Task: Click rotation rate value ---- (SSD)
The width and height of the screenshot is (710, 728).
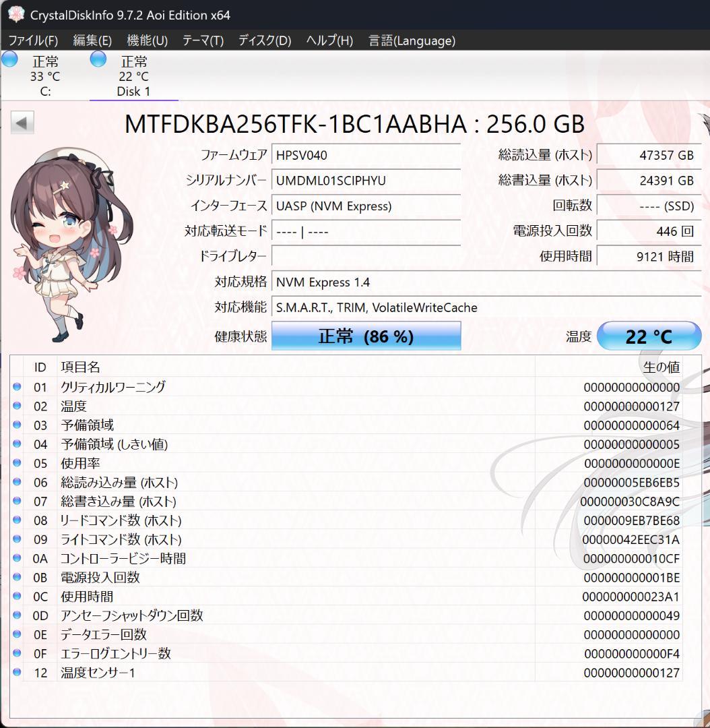Action: (649, 206)
